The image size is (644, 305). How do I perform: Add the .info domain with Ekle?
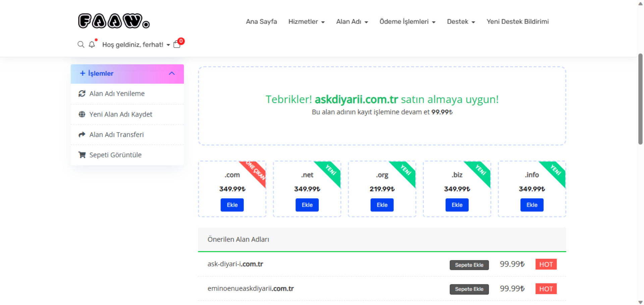[532, 205]
